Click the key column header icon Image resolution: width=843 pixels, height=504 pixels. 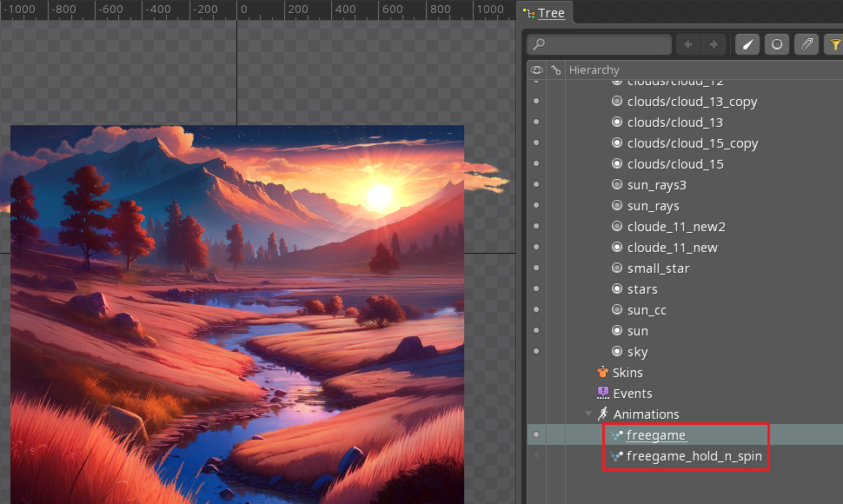(x=555, y=70)
